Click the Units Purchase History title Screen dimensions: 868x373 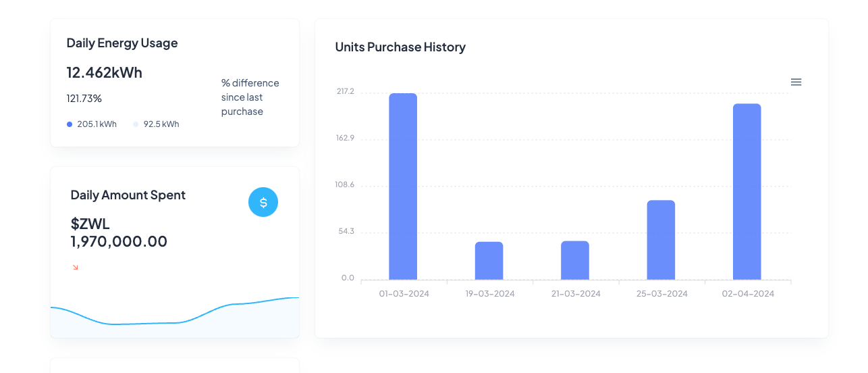(x=400, y=47)
